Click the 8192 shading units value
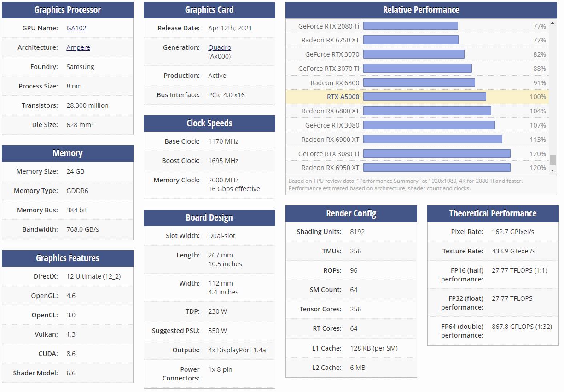Screen dimensions: 564x392 click(357, 232)
